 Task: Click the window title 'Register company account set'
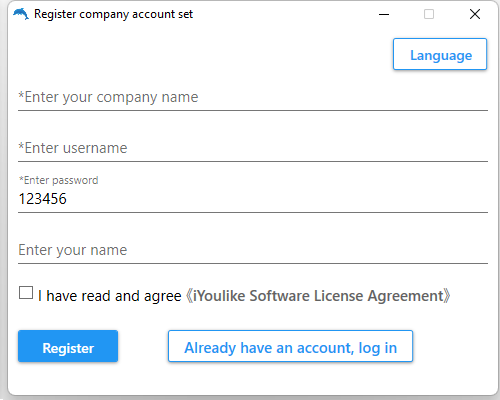(x=113, y=14)
